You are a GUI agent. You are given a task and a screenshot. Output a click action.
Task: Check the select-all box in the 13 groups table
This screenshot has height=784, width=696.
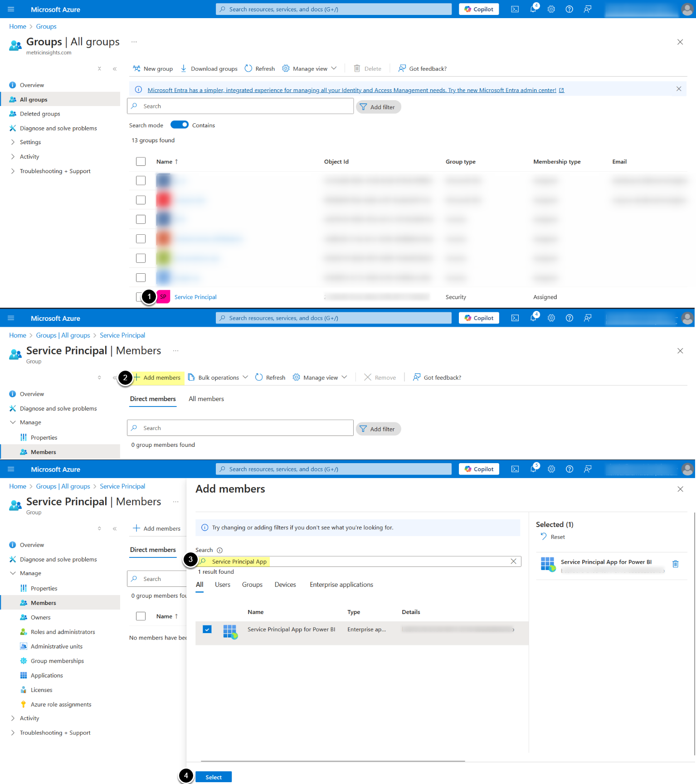point(141,162)
